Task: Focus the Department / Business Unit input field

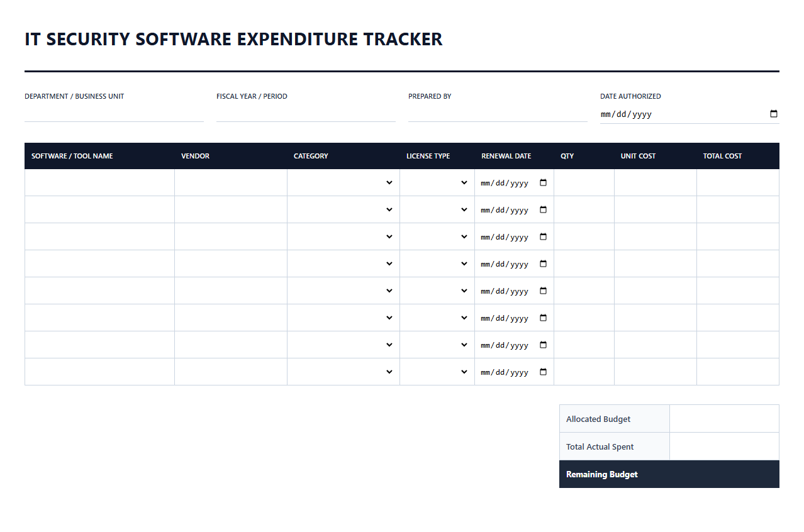Action: (114, 113)
